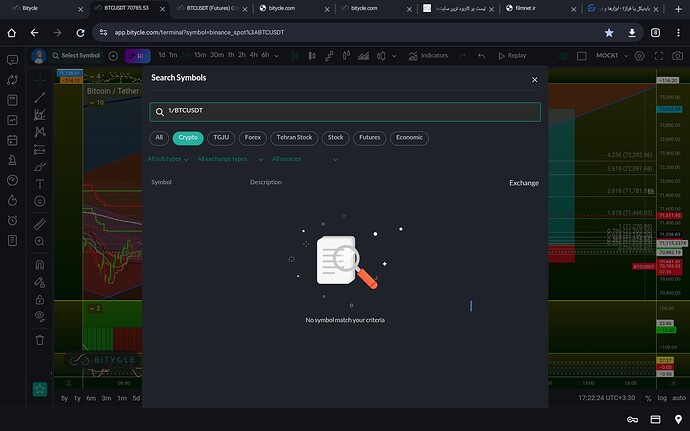Switch to the 4h timeframe

tap(253, 55)
